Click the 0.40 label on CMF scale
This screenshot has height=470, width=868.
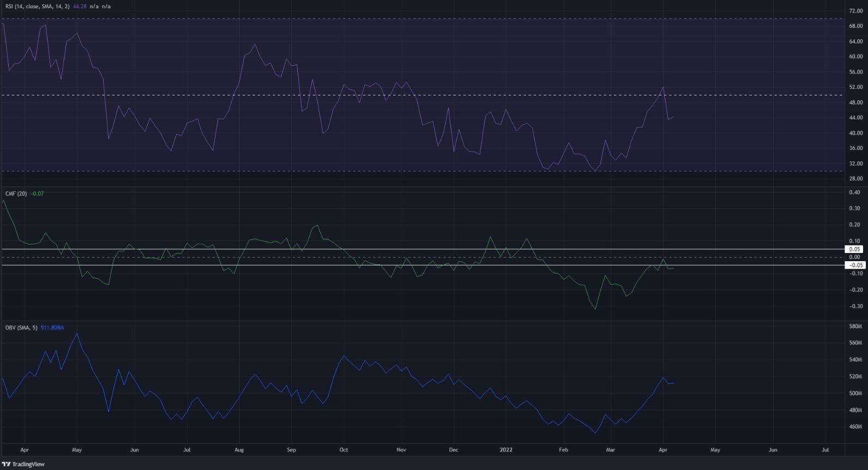pyautogui.click(x=855, y=192)
